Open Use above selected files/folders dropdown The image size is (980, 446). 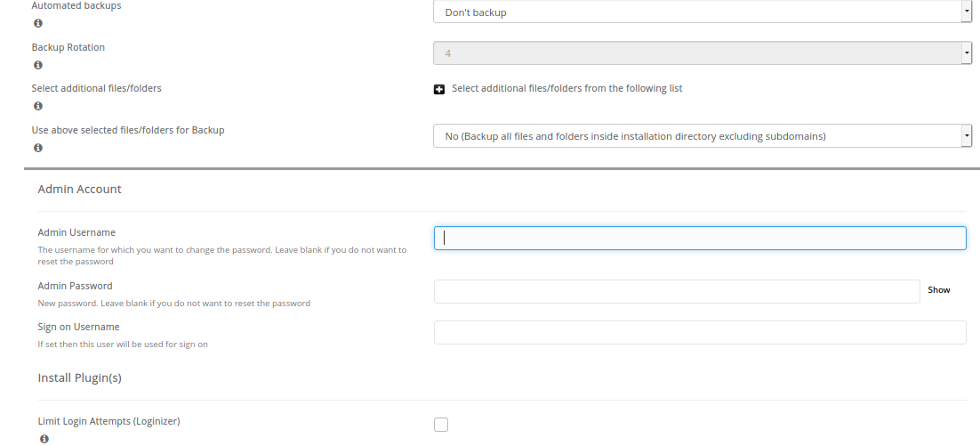703,135
